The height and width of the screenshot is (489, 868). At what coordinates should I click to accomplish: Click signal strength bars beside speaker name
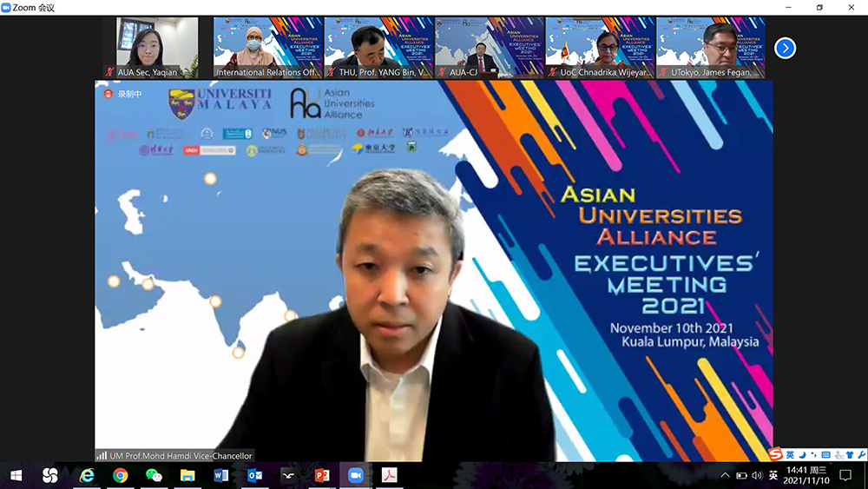102,456
